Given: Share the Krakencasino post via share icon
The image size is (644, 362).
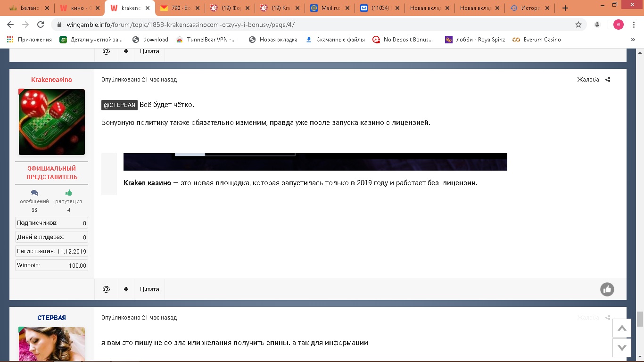Looking at the screenshot, I should click(x=608, y=80).
